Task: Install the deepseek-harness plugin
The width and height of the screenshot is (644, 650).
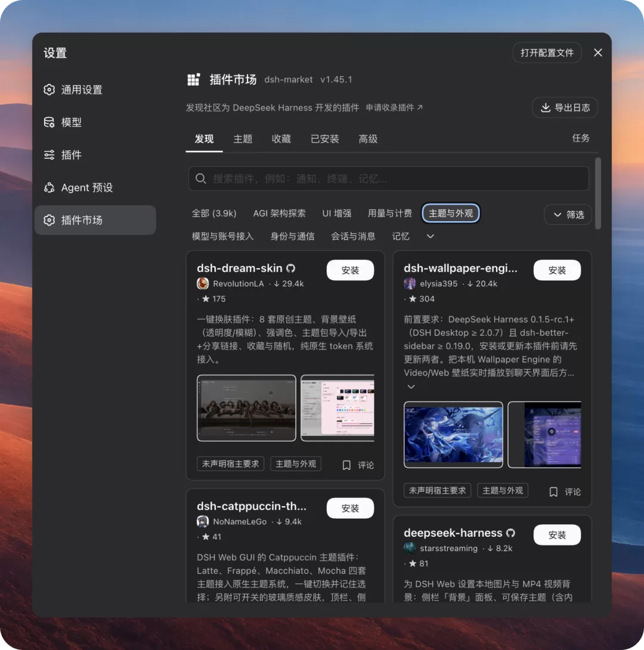Action: (x=557, y=535)
